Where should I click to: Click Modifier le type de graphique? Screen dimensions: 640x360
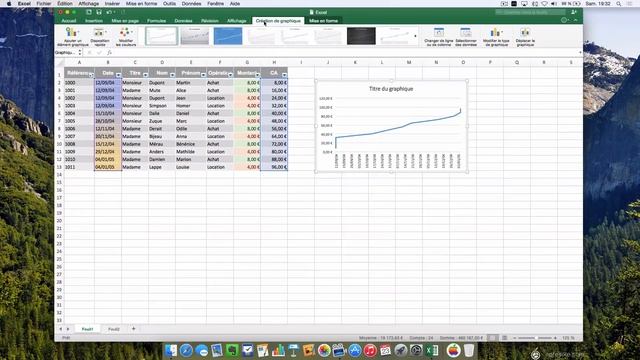click(x=496, y=36)
